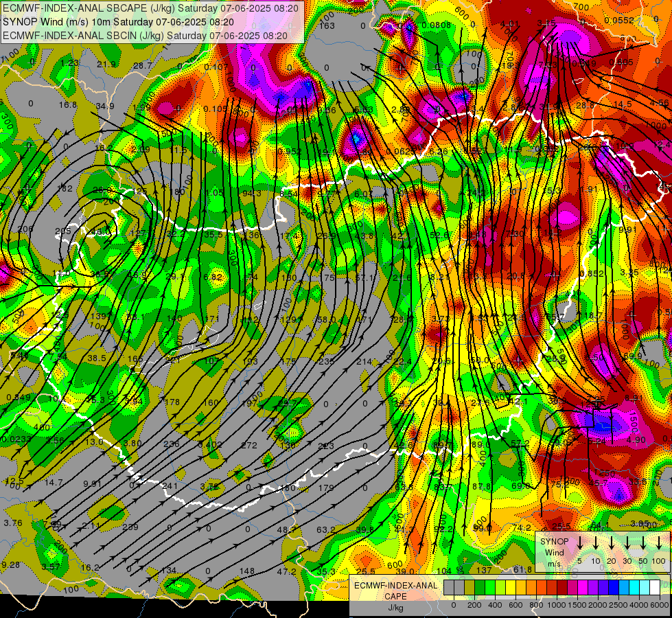Click the 'SYNOP Wind (m/s) 10m' header line

[118, 22]
